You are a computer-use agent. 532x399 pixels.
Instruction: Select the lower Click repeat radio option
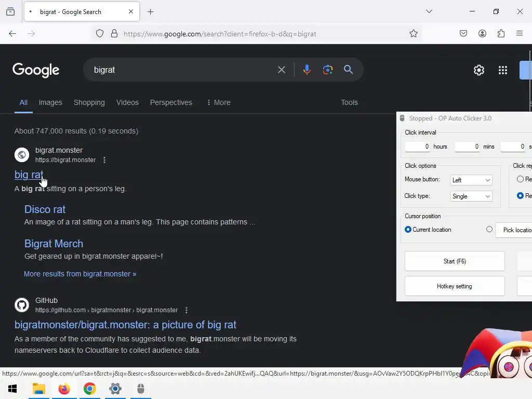(x=520, y=196)
